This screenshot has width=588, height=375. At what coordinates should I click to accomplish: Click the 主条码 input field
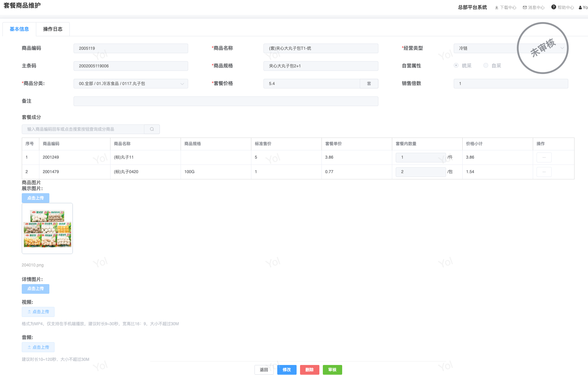click(131, 66)
